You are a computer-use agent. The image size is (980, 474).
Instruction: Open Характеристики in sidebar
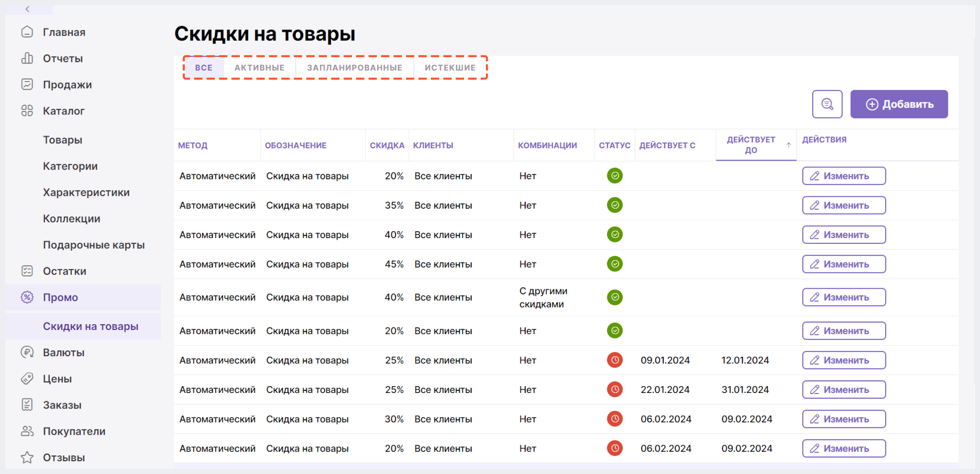(x=86, y=192)
